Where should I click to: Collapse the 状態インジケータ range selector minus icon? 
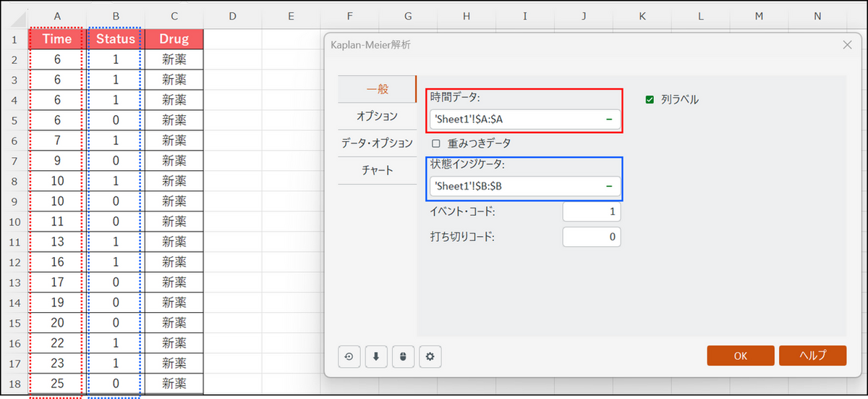609,186
